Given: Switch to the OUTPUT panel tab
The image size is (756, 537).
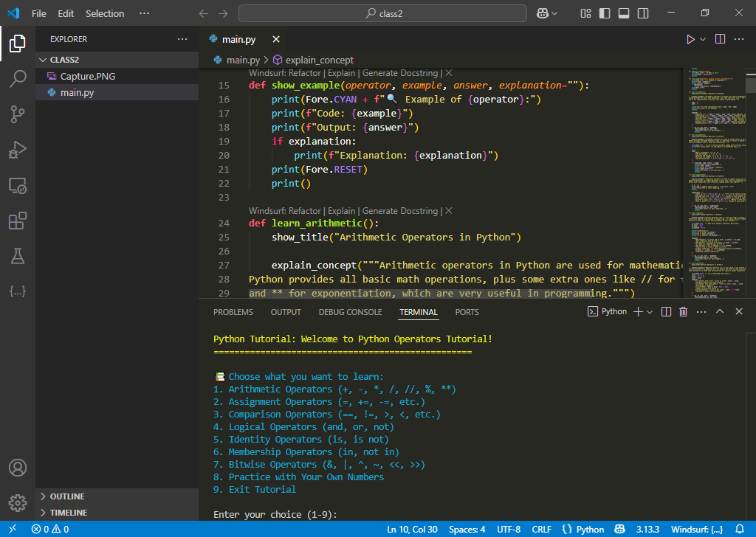Looking at the screenshot, I should tap(286, 312).
